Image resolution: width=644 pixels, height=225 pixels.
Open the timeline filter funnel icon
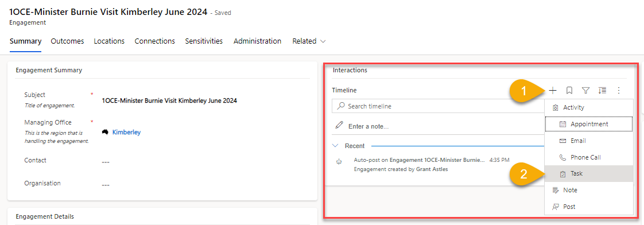585,90
